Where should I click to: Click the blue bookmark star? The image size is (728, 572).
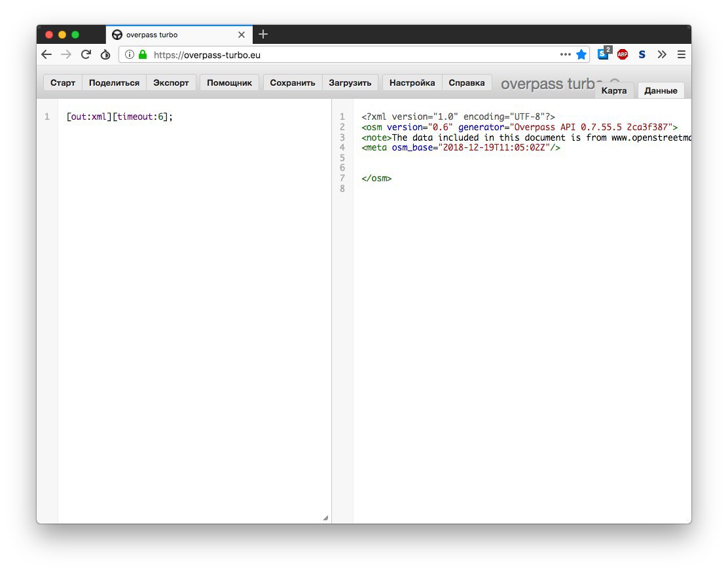[x=581, y=55]
